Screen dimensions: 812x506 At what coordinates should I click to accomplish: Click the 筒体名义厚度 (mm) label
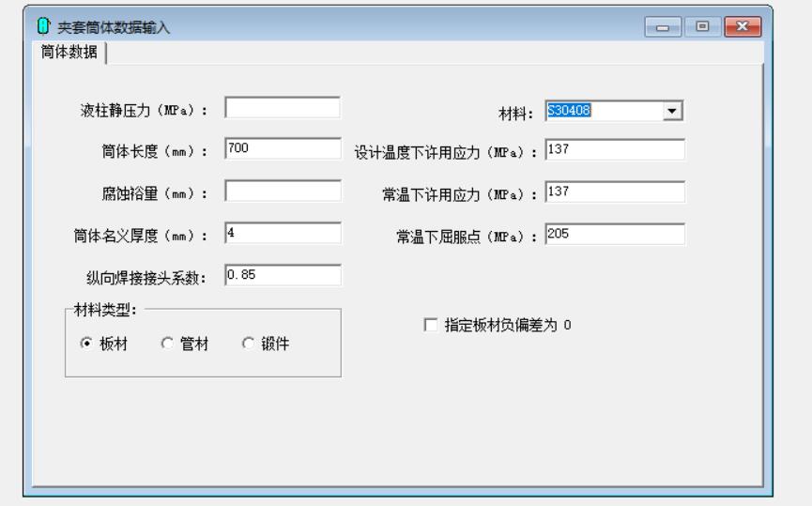[140, 237]
